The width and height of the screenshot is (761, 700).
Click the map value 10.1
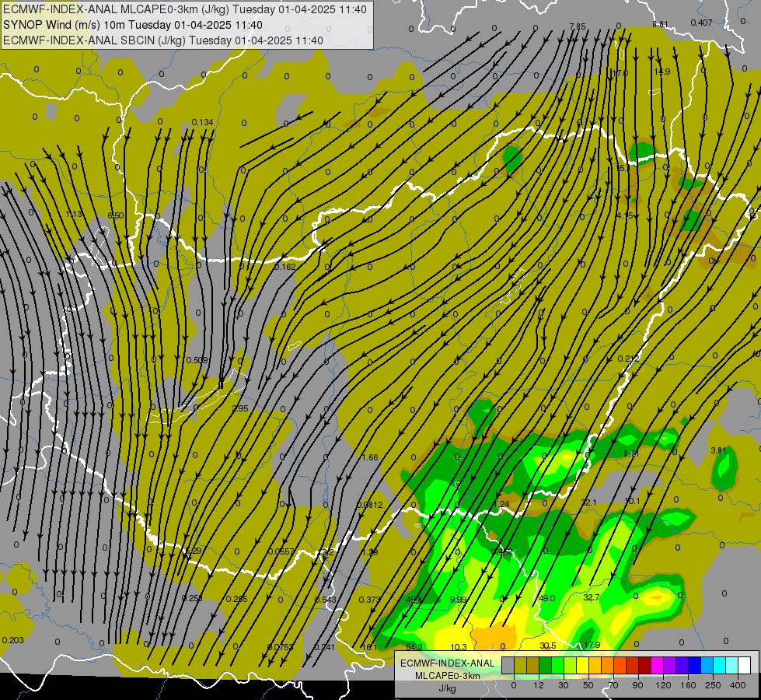click(633, 502)
